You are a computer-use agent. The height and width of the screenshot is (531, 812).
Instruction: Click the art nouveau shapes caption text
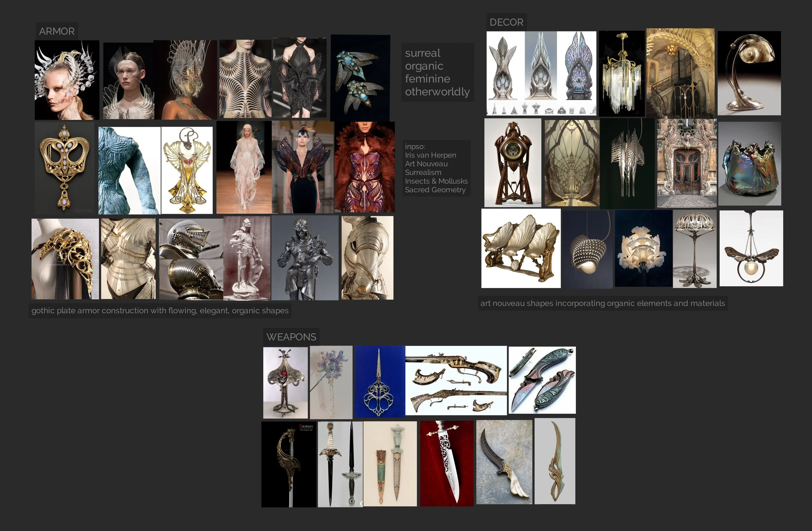[x=602, y=303]
